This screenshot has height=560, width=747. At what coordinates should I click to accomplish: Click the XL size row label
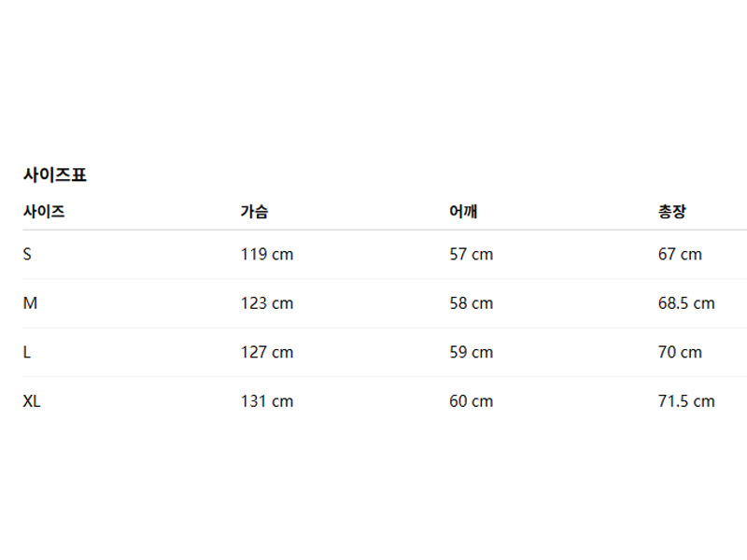tap(32, 401)
